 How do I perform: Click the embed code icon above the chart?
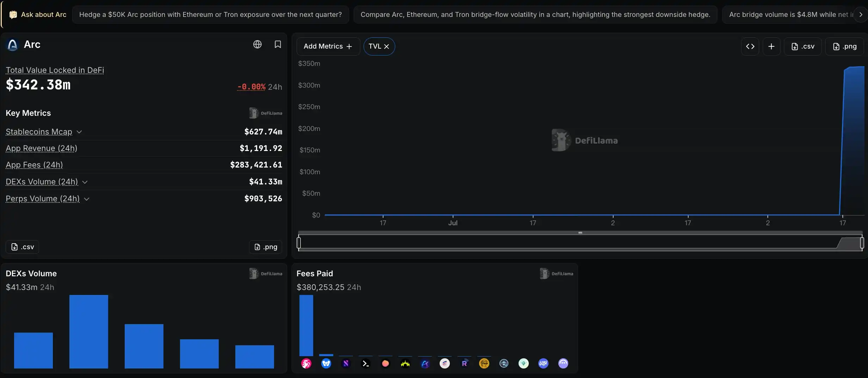click(x=750, y=46)
